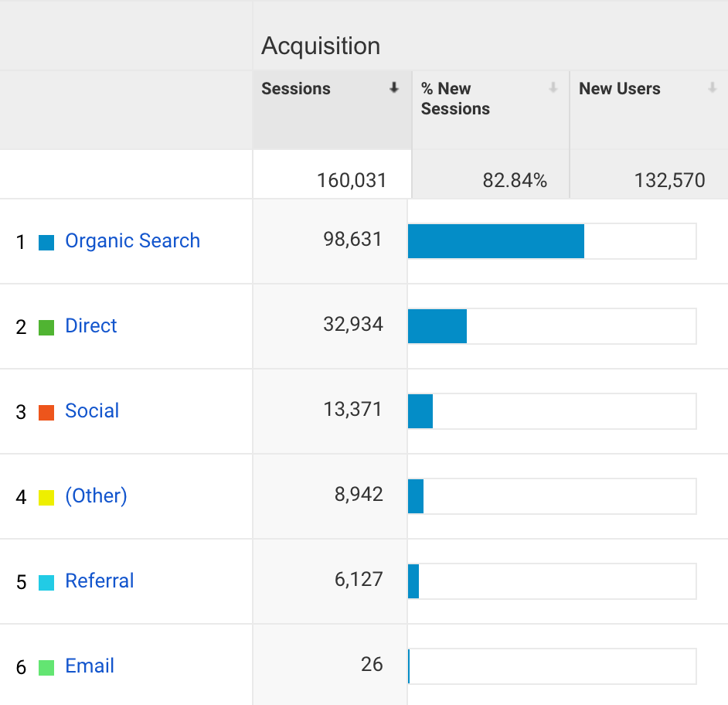Sort by New Users column header
This screenshot has height=705, width=728.
[x=620, y=89]
